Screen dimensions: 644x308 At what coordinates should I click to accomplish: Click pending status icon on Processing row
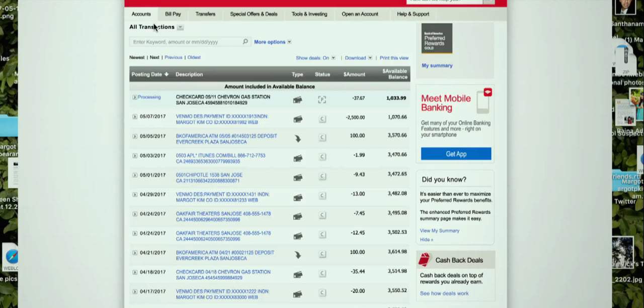coord(322,99)
